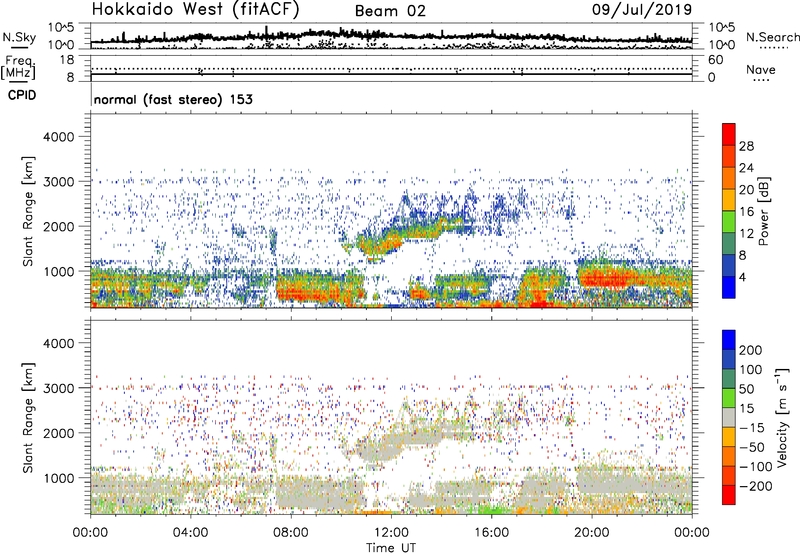Select the 'Beam 02' header text
Screen dimensions: 800x554
(x=390, y=11)
